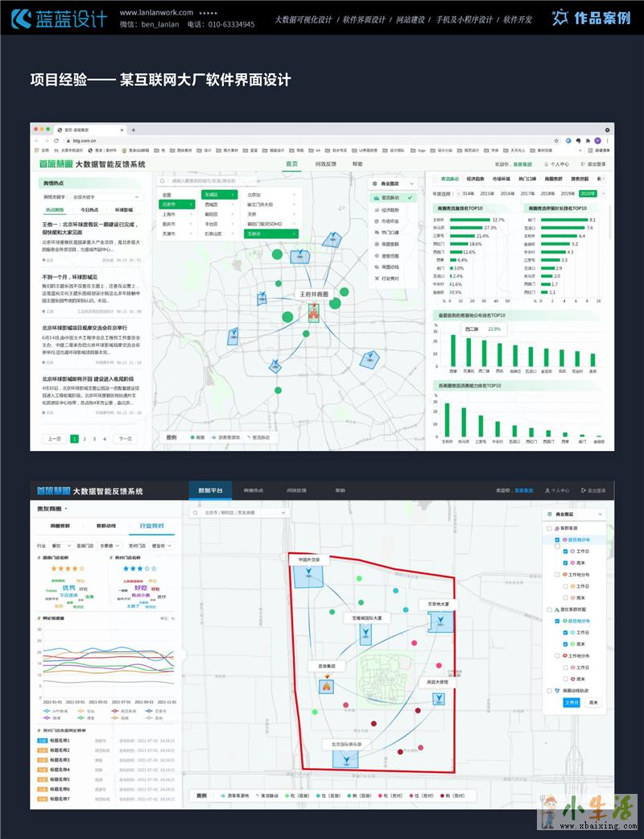Select the 中国外交部 blue map marker
The width and height of the screenshot is (644, 839).
[x=308, y=577]
